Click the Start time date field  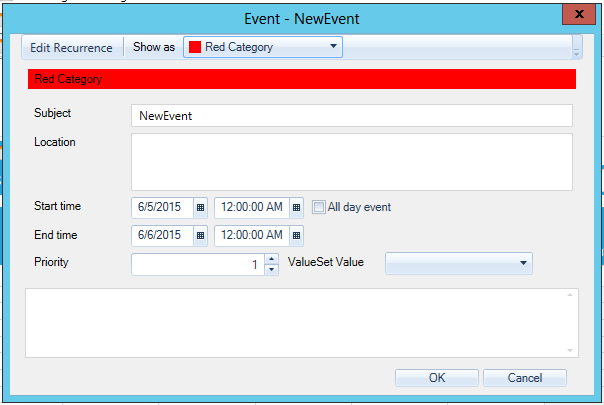pyautogui.click(x=161, y=207)
